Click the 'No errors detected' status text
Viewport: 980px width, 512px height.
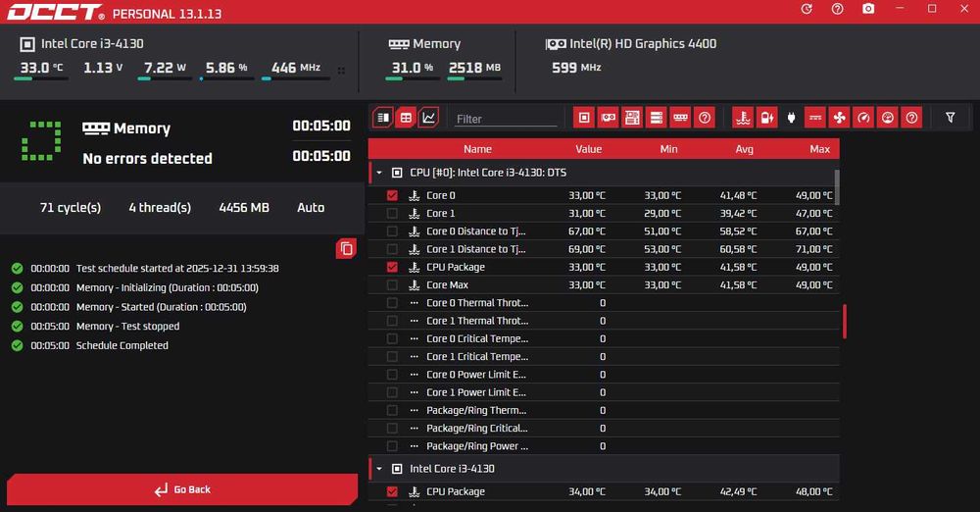148,158
